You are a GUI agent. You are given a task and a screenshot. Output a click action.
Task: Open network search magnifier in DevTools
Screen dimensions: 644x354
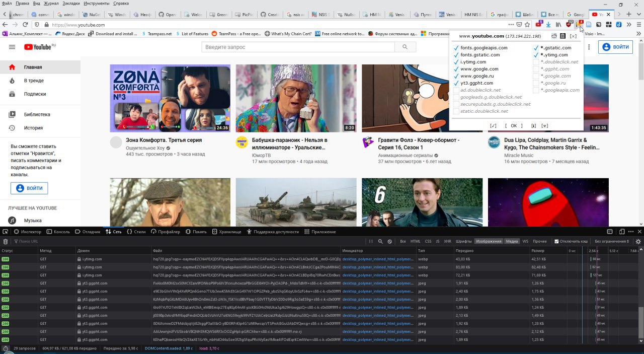[x=380, y=241]
